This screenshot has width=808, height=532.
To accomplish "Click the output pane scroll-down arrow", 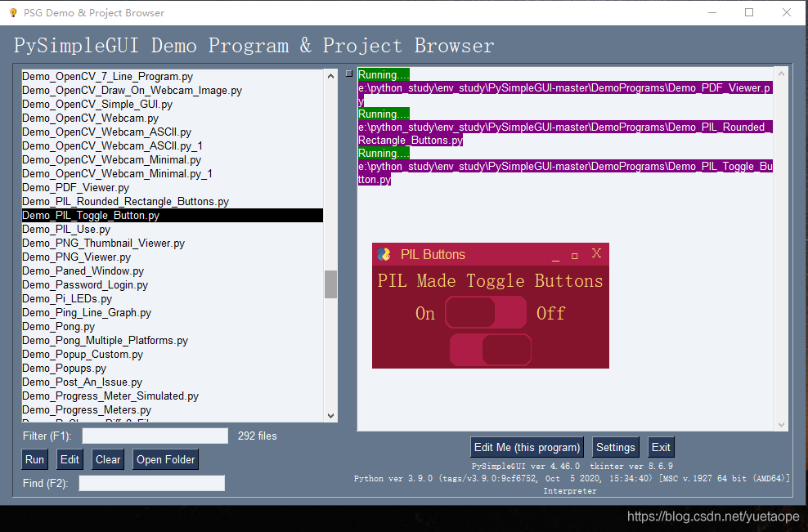I will click(781, 424).
